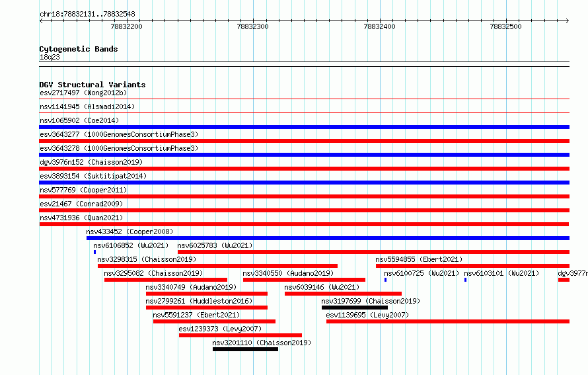The width and height of the screenshot is (588, 375).
Task: Open esv1239373 (Levy2007) variant label
Action: tap(220, 329)
